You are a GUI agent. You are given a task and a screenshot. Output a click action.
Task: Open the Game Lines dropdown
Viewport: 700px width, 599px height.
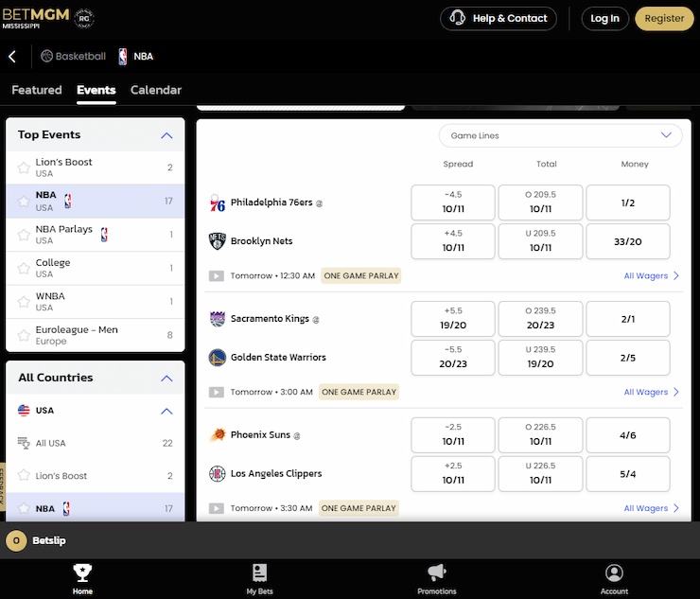[x=560, y=135]
